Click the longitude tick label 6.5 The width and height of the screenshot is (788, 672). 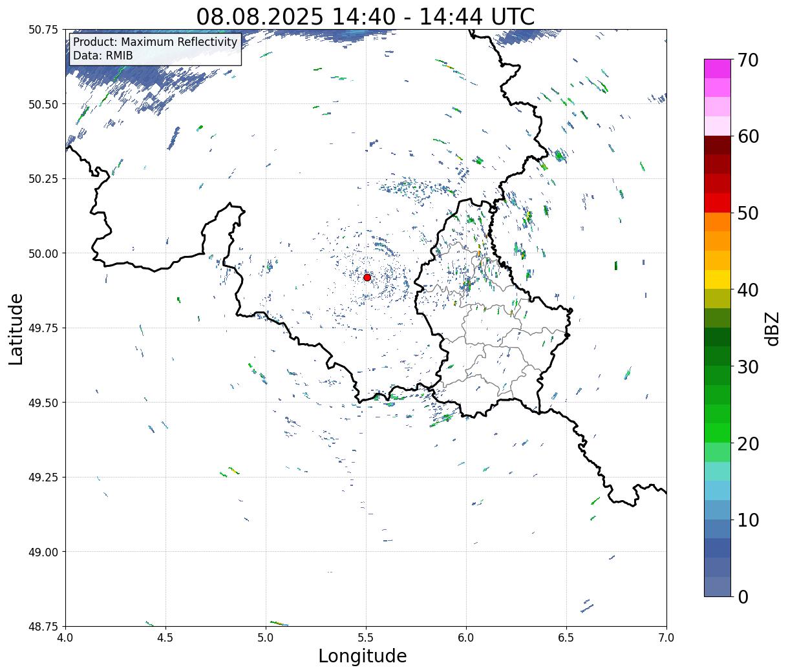[x=566, y=638]
